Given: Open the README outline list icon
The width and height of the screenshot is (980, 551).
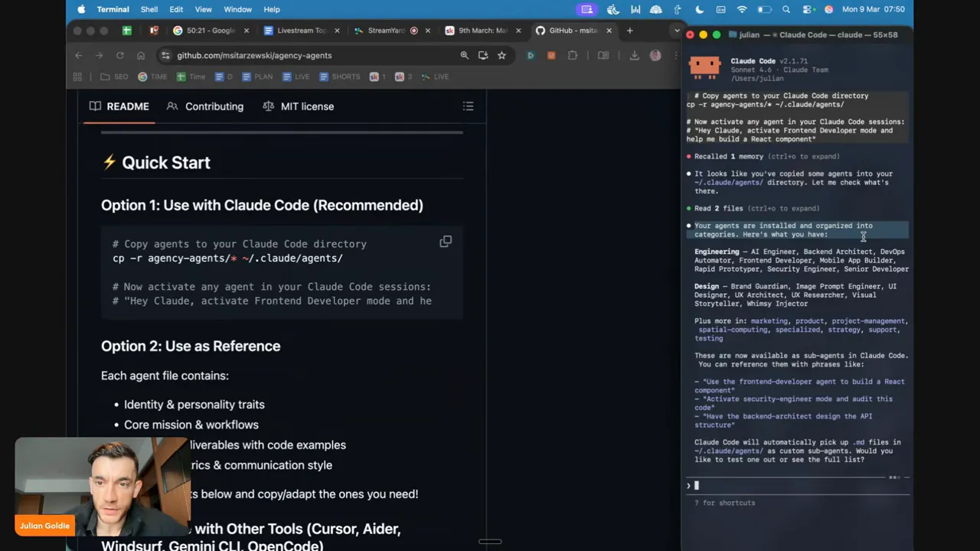Looking at the screenshot, I should 468,106.
